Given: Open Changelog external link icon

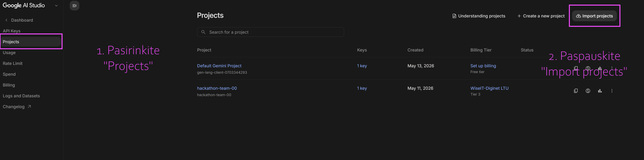Looking at the screenshot, I should tap(29, 107).
